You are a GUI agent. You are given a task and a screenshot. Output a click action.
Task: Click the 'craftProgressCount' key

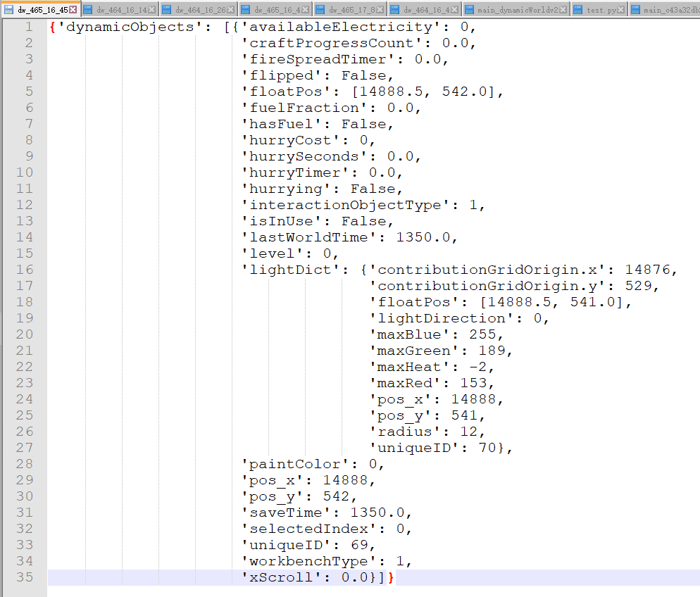pos(332,43)
